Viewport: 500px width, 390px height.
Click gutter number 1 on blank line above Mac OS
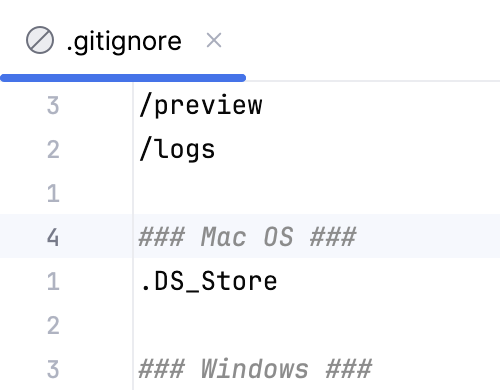[x=53, y=193]
